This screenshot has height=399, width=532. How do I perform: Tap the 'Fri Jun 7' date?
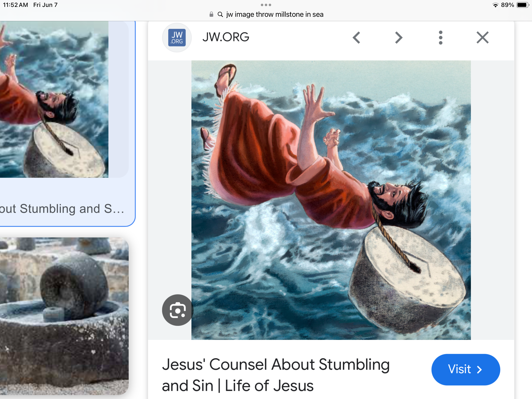click(x=45, y=5)
